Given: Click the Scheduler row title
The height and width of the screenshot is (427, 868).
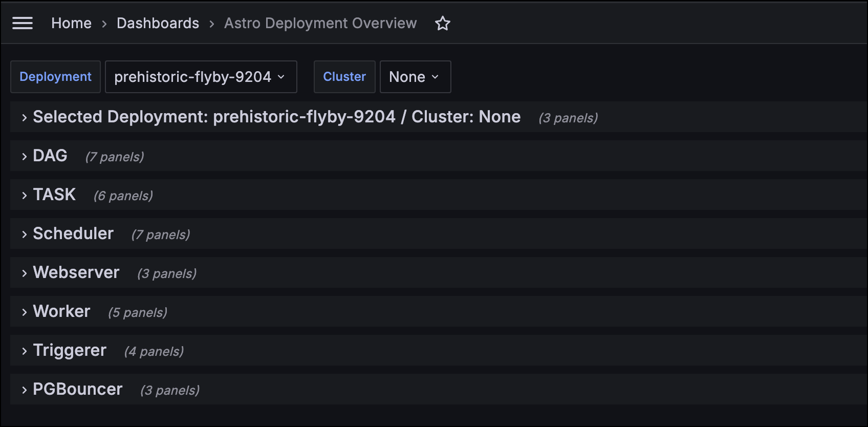Looking at the screenshot, I should [73, 233].
